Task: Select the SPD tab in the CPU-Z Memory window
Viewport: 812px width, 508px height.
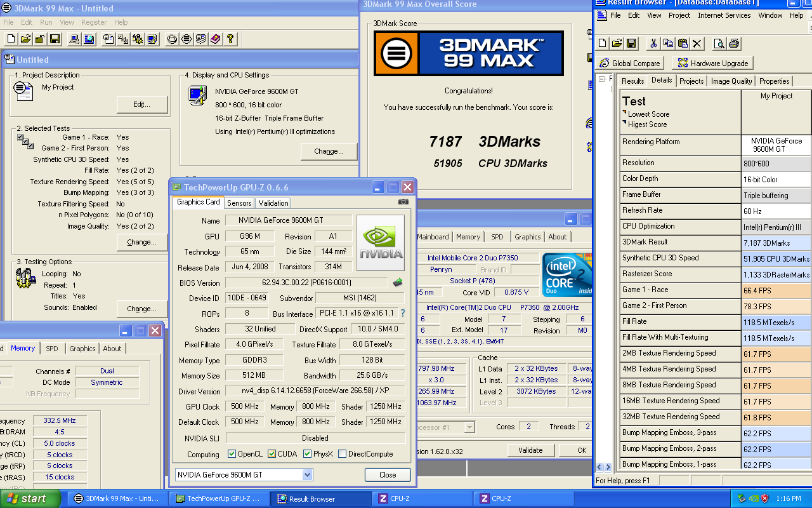Action: click(52, 349)
